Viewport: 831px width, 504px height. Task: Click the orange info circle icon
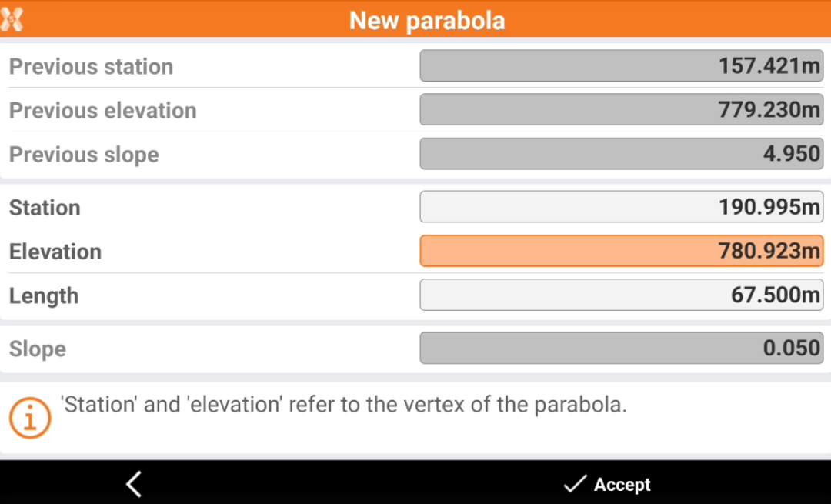coord(30,418)
